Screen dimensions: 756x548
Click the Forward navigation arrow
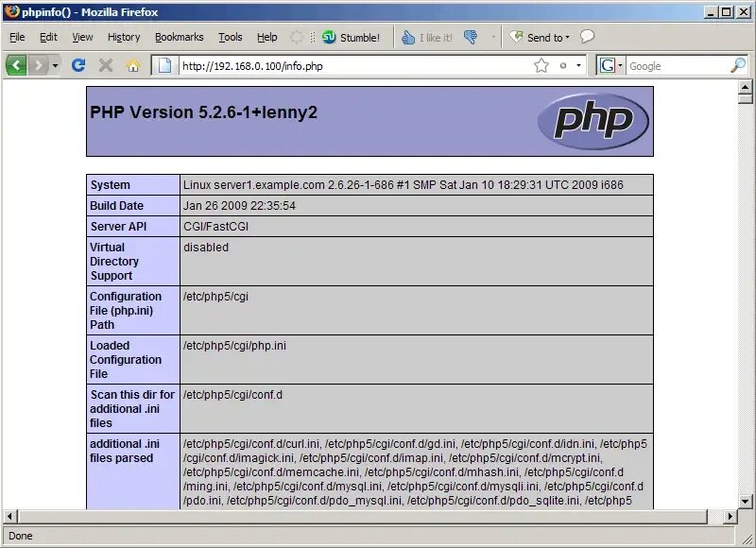[x=38, y=65]
